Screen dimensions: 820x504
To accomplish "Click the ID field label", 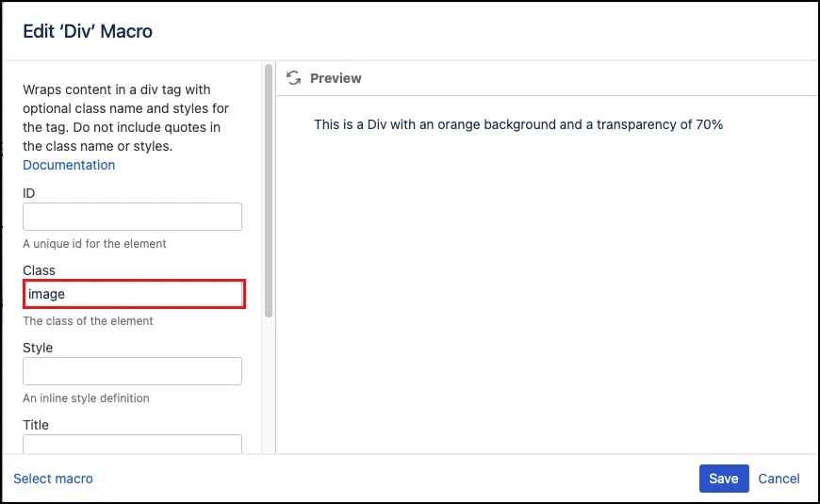I will (29, 193).
